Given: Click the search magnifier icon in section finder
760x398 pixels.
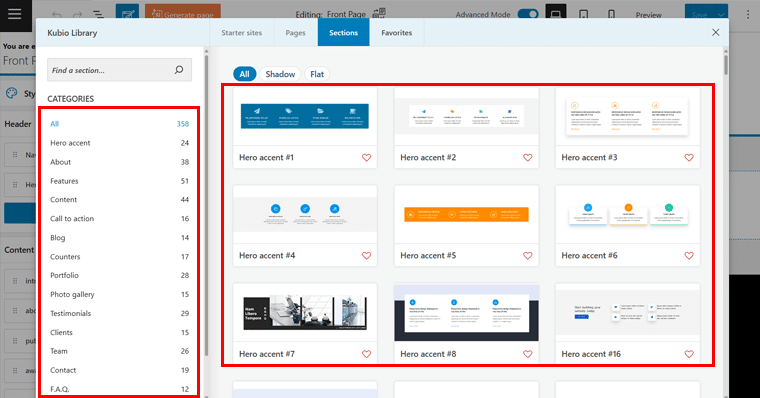Looking at the screenshot, I should tap(179, 70).
